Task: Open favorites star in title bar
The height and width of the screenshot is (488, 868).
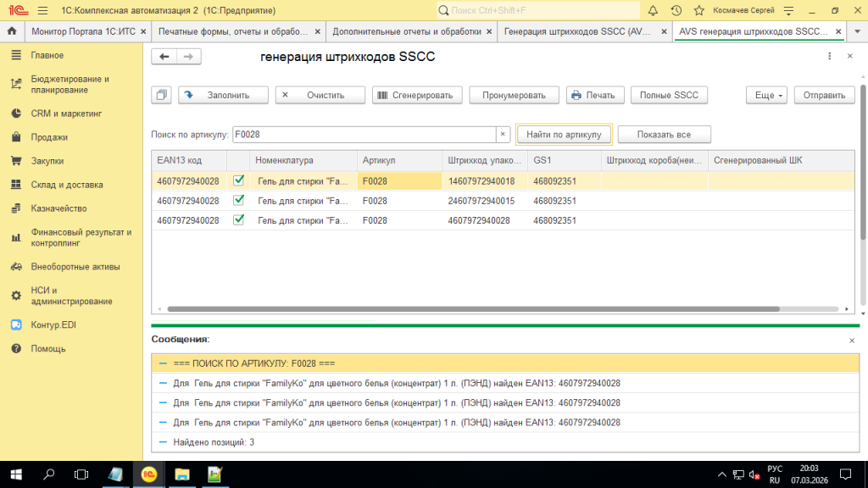Action: (698, 11)
